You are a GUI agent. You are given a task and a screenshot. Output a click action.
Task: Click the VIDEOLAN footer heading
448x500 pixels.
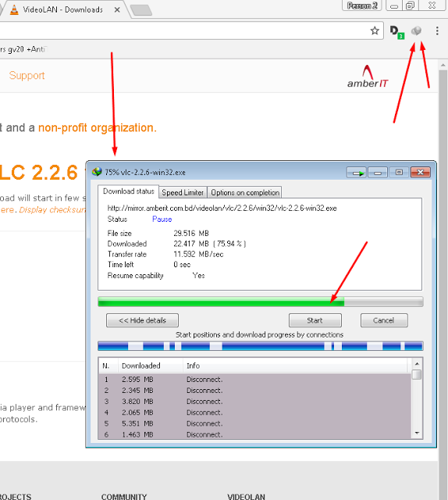[246, 497]
